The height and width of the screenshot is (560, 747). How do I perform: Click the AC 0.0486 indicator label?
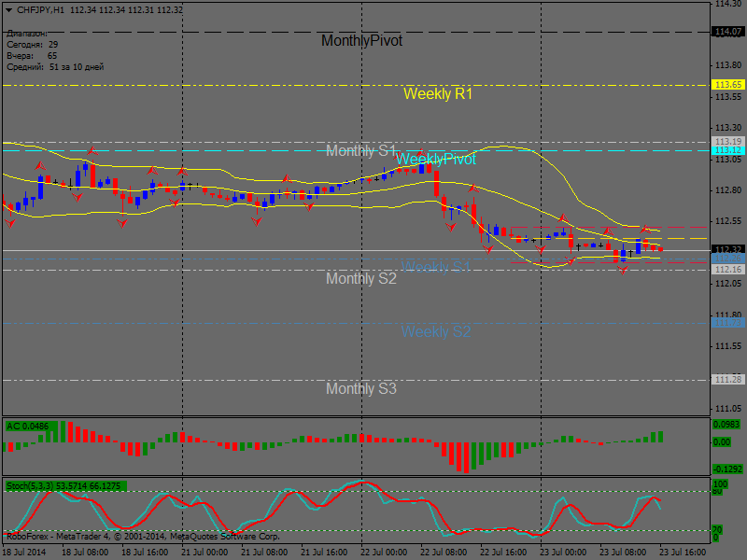(26, 427)
